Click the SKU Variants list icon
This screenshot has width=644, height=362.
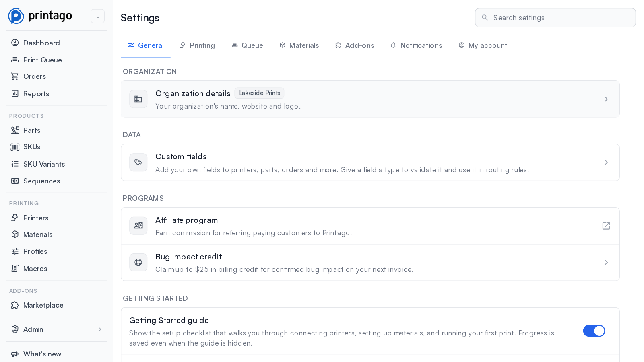[15, 164]
